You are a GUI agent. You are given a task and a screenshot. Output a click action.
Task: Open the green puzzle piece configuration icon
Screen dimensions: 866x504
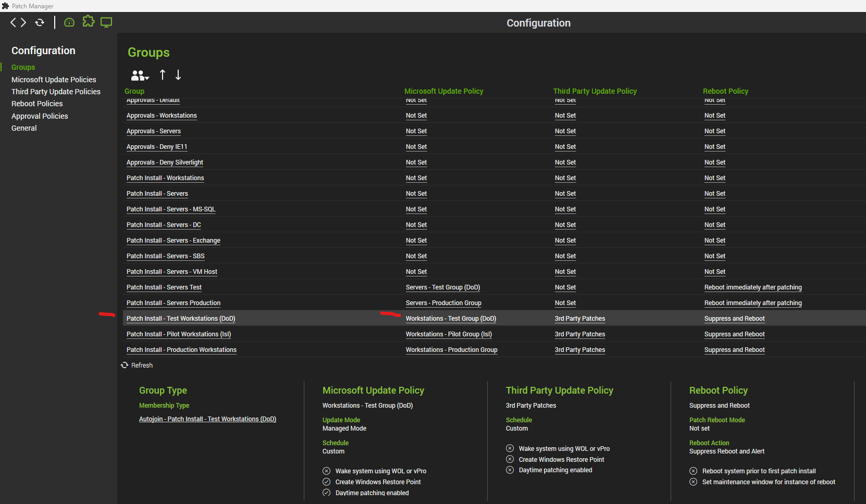click(89, 21)
